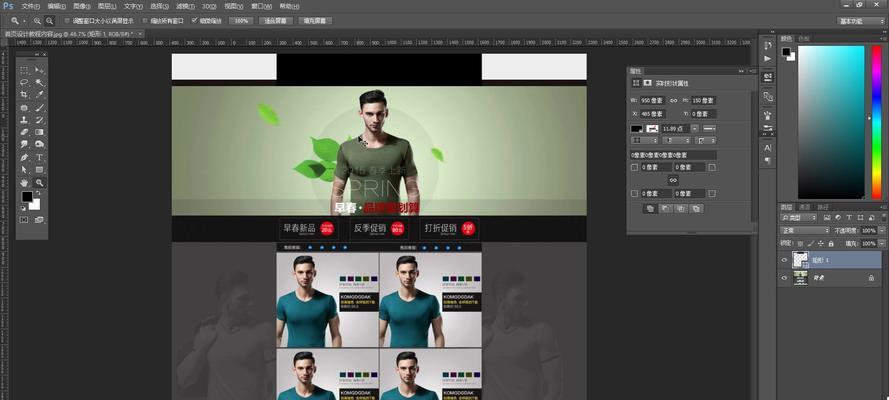This screenshot has width=889, height=400.
Task: Toggle the layer filter on/off switch
Action: [885, 218]
